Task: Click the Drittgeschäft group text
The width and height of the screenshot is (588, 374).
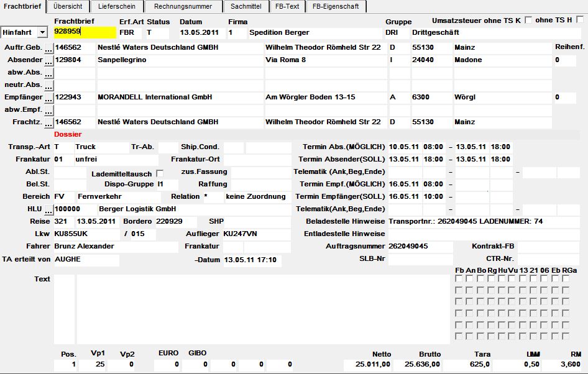Action: [x=435, y=32]
